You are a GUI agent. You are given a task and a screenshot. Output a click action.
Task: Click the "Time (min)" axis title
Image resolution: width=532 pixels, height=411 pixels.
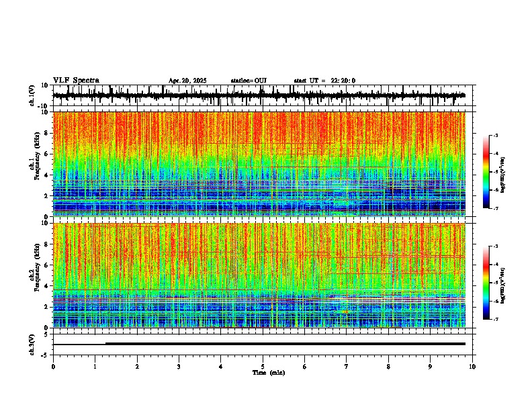pyautogui.click(x=269, y=373)
